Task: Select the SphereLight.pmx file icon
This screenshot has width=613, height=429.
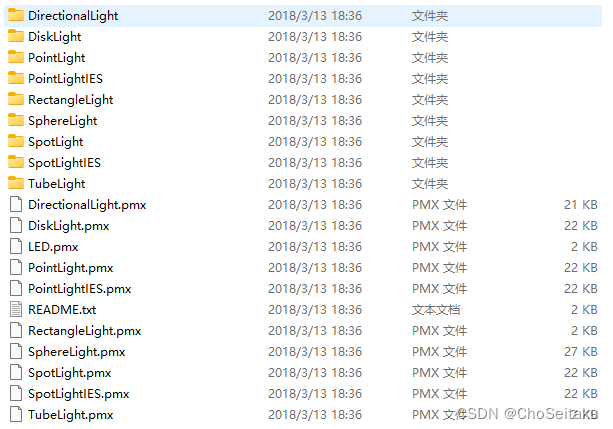Action: [x=16, y=352]
